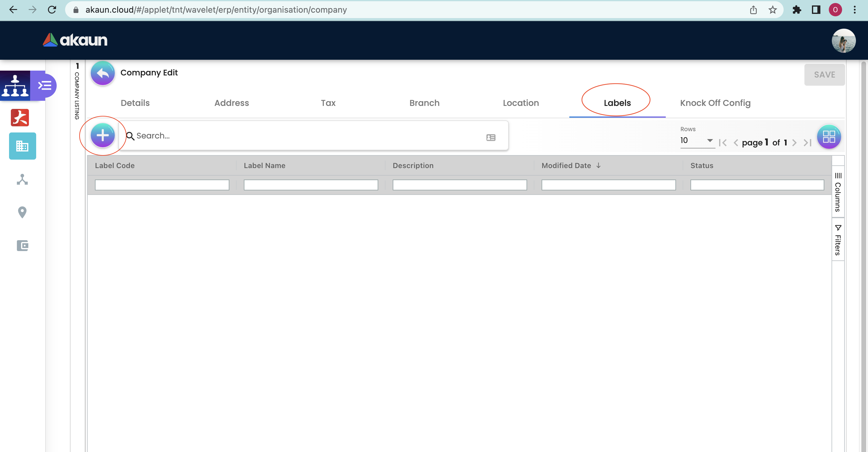
Task: Open the company building icon in sidebar
Action: (22, 146)
